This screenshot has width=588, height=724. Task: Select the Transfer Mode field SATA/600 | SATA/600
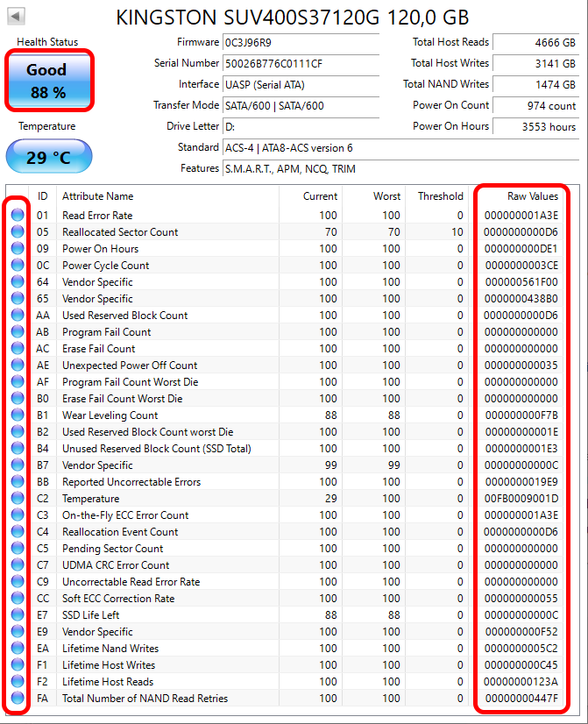[301, 106]
